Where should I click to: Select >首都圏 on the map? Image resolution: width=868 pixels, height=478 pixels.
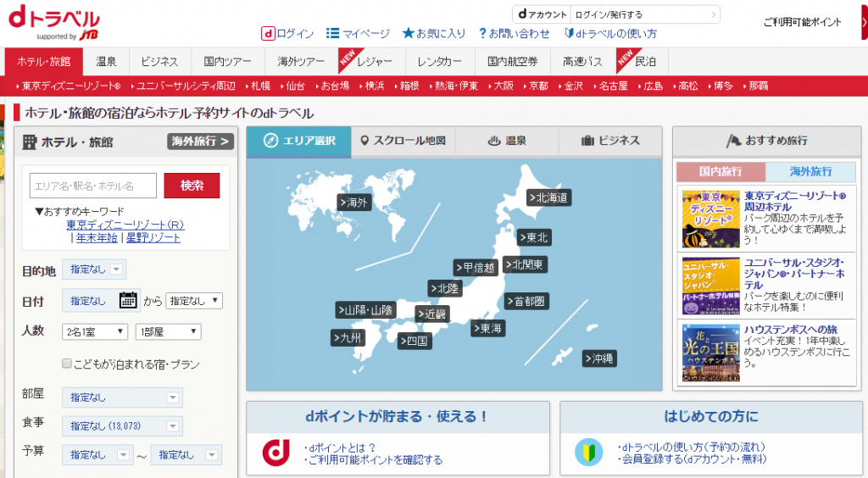526,301
